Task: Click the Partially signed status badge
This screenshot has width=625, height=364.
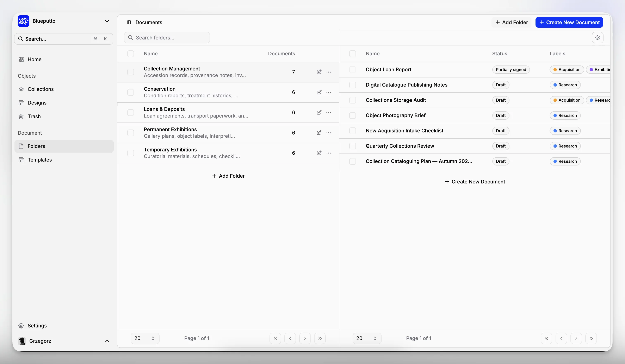Action: click(511, 70)
